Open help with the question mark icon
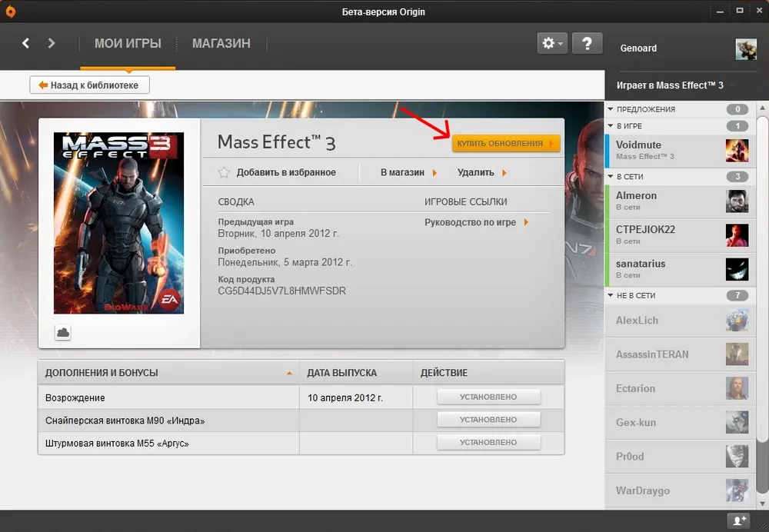The width and height of the screenshot is (769, 532). tap(587, 43)
